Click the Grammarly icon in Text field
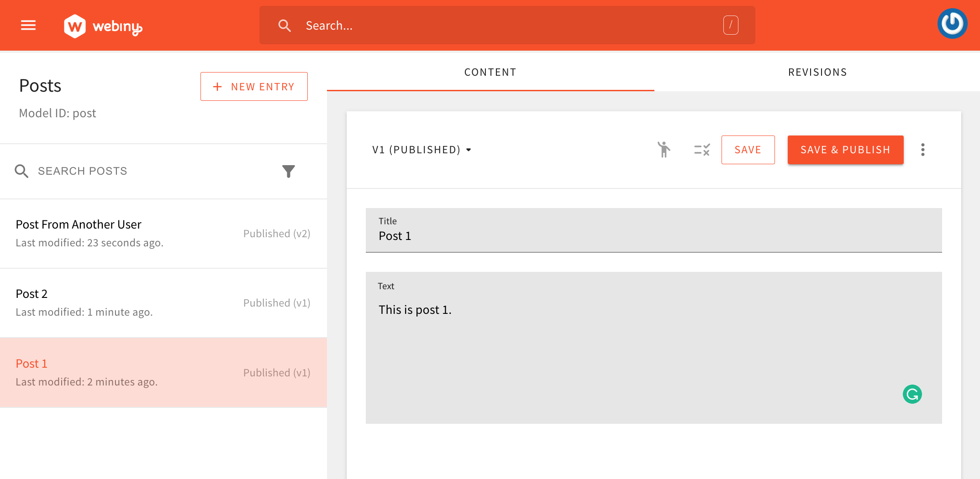The width and height of the screenshot is (980, 479). pyautogui.click(x=912, y=394)
